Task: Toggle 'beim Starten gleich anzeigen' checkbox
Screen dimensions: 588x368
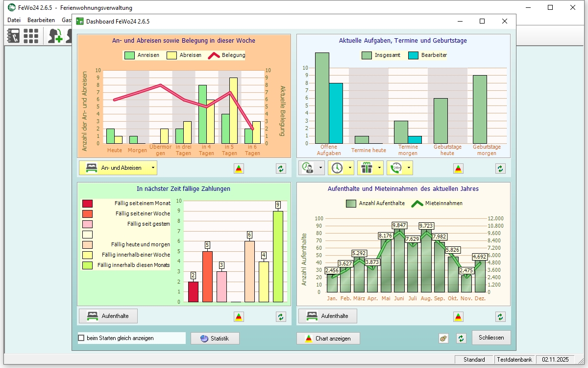Action: (81, 338)
